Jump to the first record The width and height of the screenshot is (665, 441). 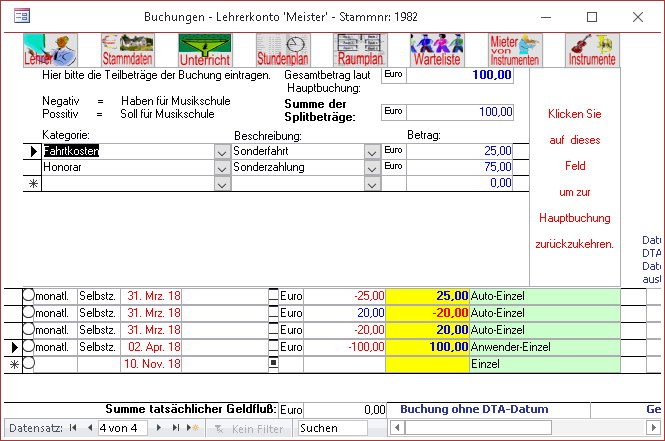tap(73, 428)
